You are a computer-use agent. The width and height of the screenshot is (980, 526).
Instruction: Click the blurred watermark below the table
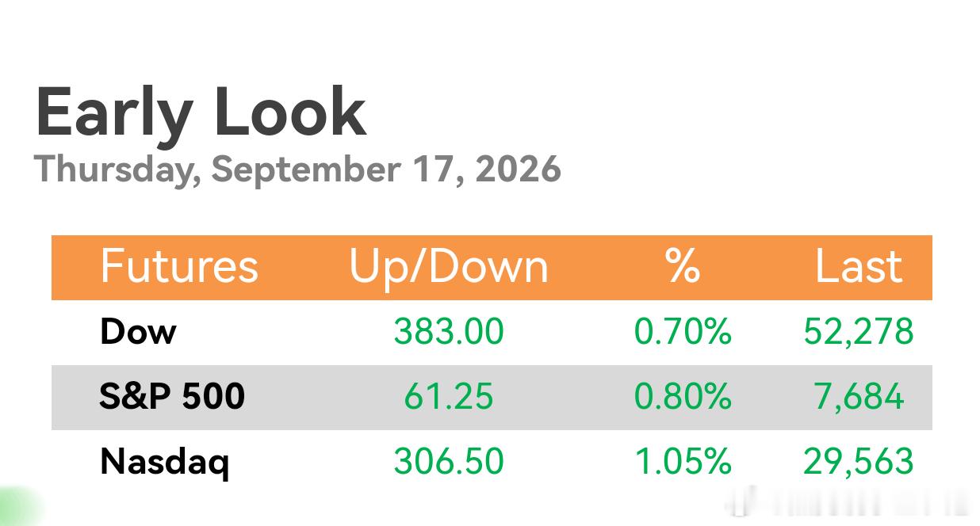848,502
